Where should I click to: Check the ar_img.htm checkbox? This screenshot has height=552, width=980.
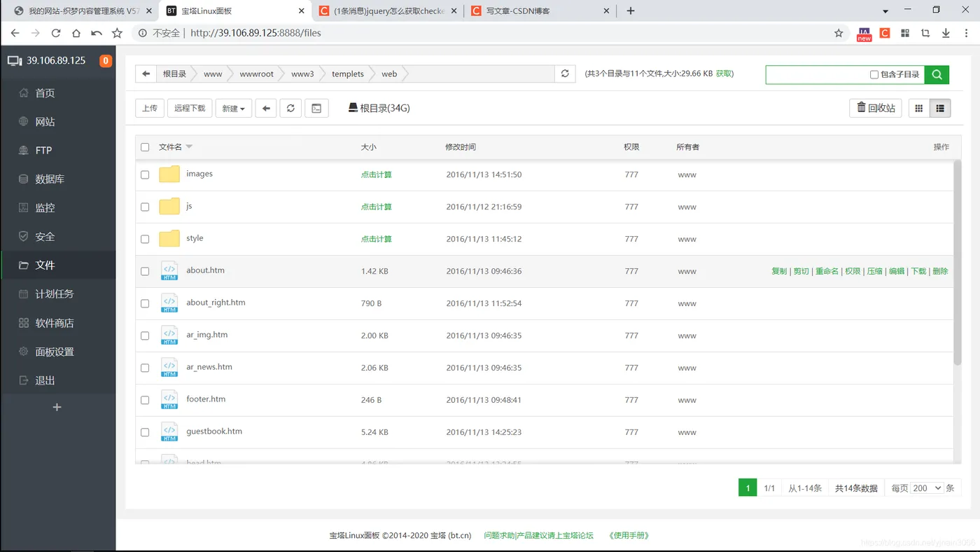point(145,336)
